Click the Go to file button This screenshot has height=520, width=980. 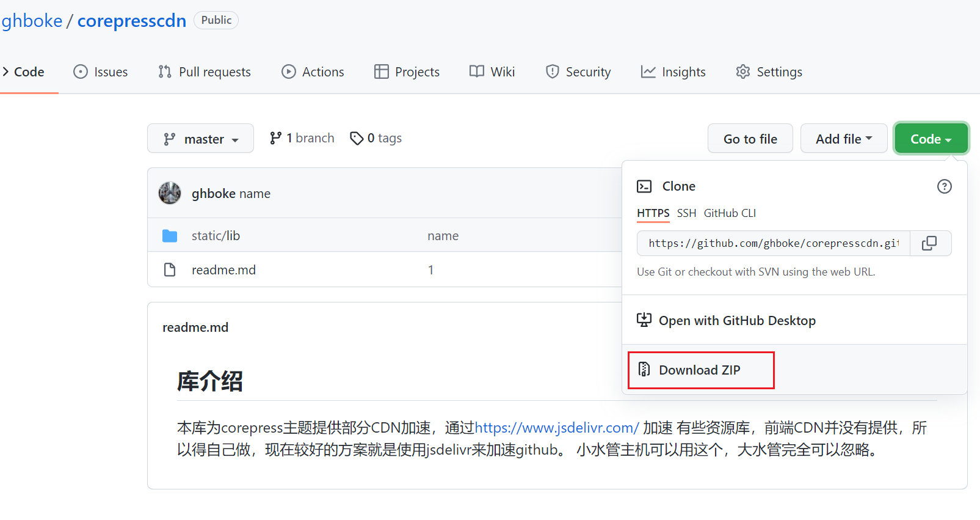pyautogui.click(x=750, y=139)
